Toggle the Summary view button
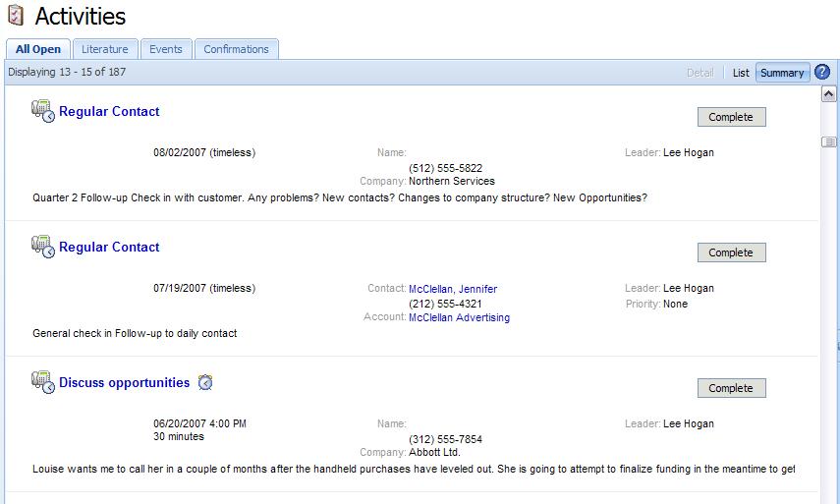This screenshot has height=504, width=840. pyautogui.click(x=782, y=73)
